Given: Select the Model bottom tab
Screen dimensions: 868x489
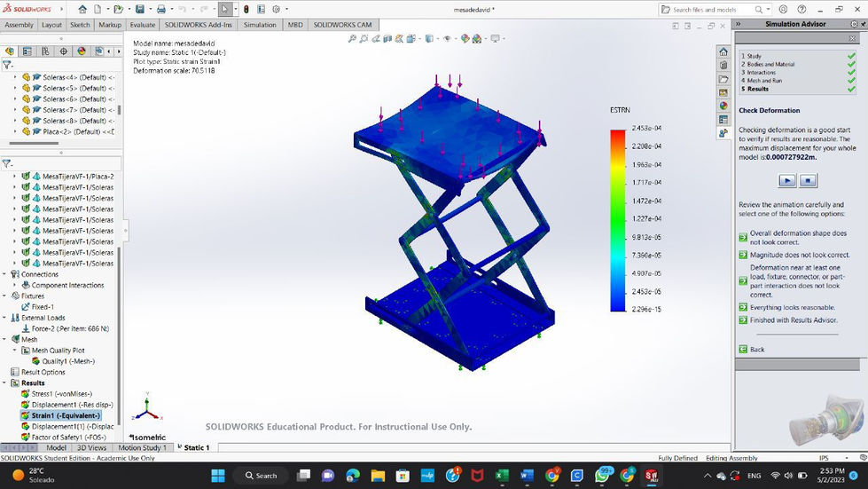Looking at the screenshot, I should pyautogui.click(x=56, y=447).
